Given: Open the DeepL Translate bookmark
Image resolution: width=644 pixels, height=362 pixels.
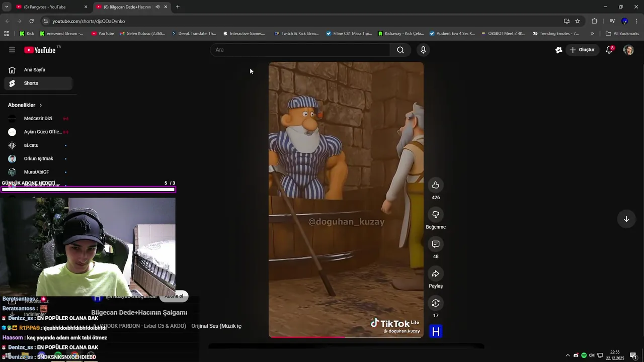Looking at the screenshot, I should [x=194, y=34].
